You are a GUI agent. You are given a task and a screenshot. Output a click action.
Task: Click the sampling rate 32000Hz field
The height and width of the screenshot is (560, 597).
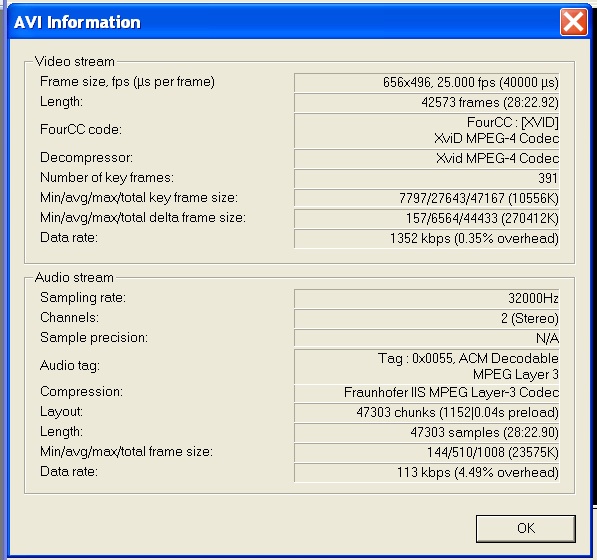pyautogui.click(x=426, y=298)
